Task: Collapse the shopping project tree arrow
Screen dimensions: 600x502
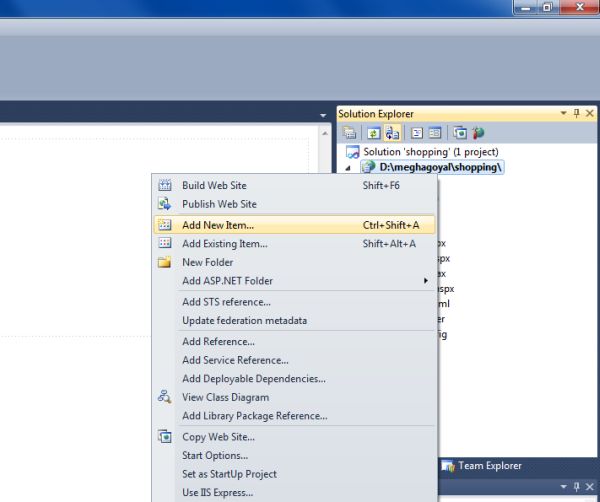Action: point(348,168)
